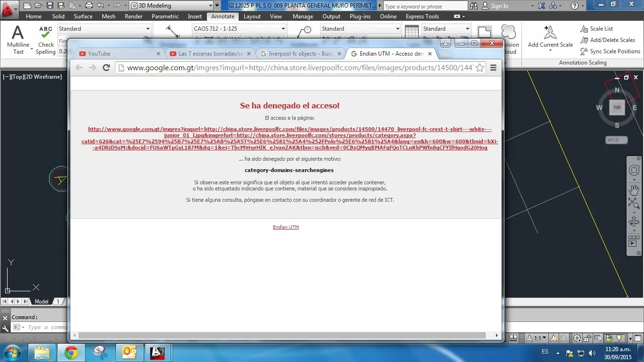Click the Full Navigation Wheel icon
This screenshot has height=362, width=644.
tap(634, 170)
